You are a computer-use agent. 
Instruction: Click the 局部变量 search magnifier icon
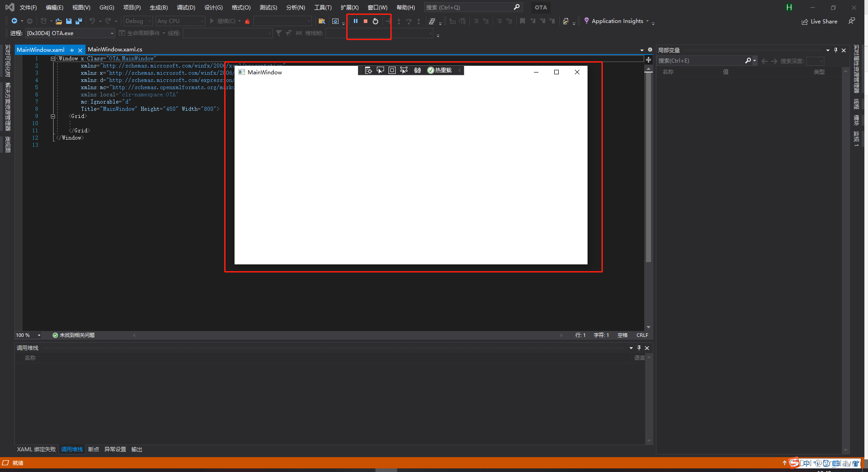(748, 61)
